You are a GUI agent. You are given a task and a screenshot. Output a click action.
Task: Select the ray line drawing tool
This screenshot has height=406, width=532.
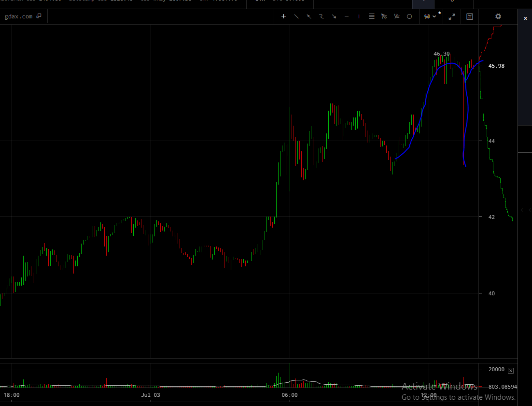[x=309, y=16]
